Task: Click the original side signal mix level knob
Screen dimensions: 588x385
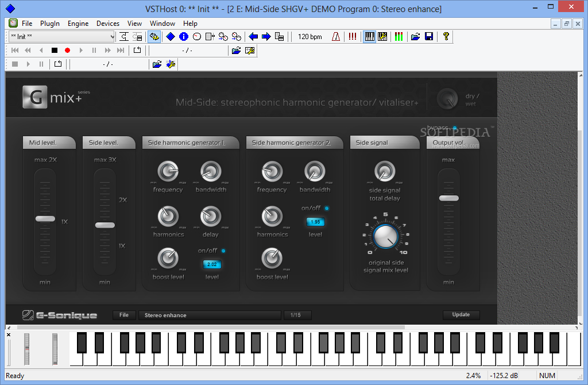Action: tap(385, 236)
